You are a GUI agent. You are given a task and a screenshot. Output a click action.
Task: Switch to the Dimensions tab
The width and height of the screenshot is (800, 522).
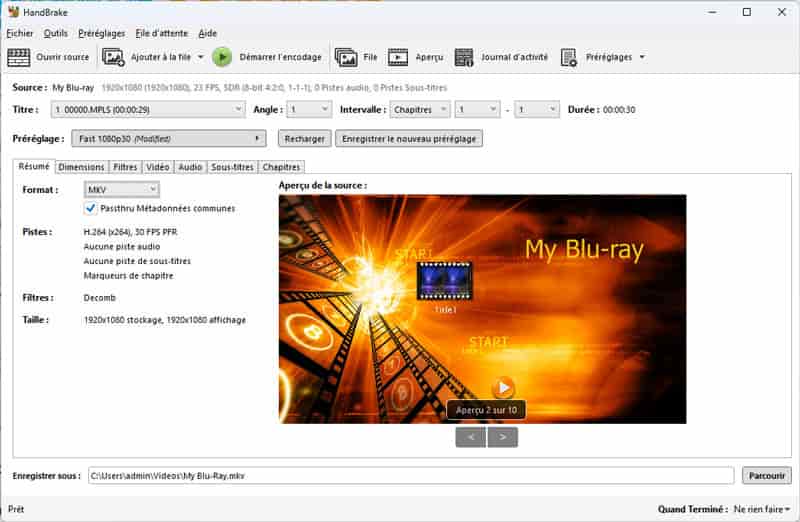point(81,167)
